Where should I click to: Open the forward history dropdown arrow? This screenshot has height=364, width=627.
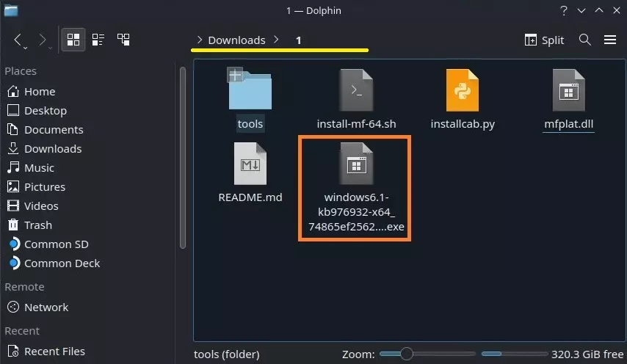pos(50,48)
